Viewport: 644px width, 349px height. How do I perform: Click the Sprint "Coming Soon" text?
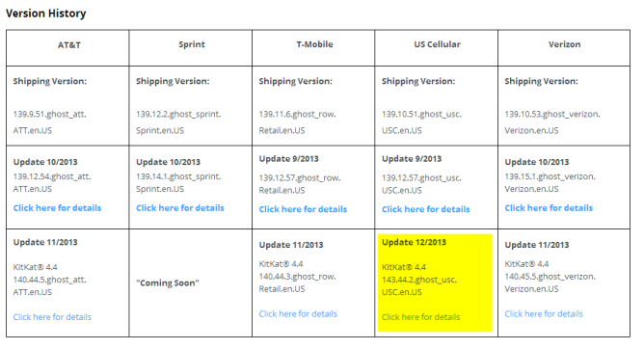coord(168,282)
